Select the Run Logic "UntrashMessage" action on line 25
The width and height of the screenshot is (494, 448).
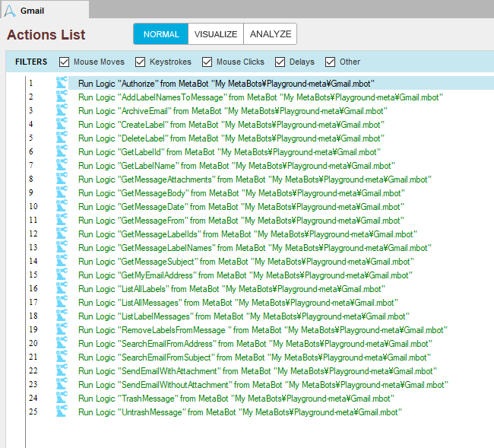[239, 411]
